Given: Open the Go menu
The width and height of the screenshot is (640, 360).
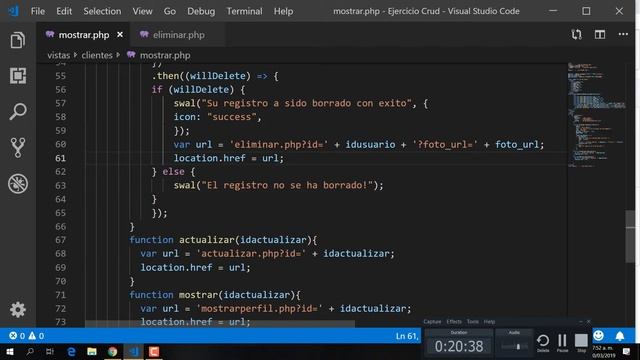Looking at the screenshot, I should (170, 11).
